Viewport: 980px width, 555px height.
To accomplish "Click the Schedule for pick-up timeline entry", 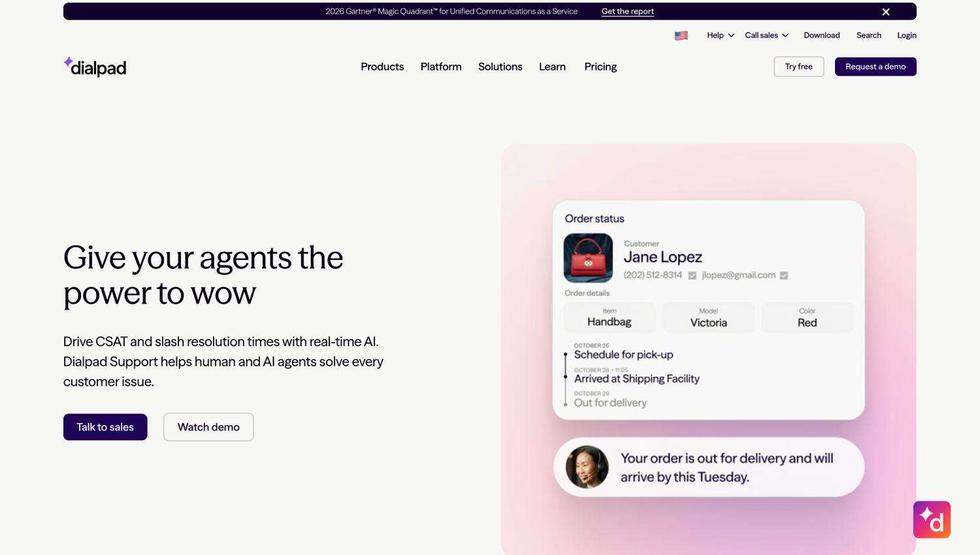I will coord(623,355).
